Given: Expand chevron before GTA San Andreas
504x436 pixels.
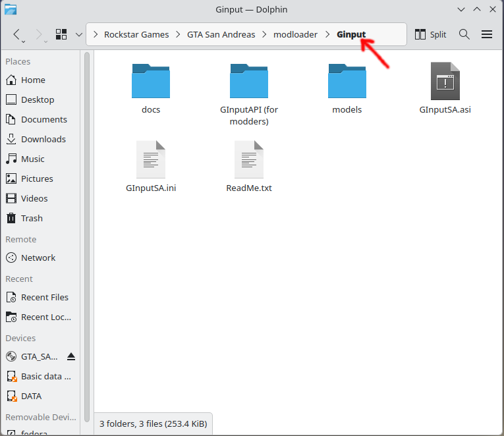Looking at the screenshot, I should 178,34.
